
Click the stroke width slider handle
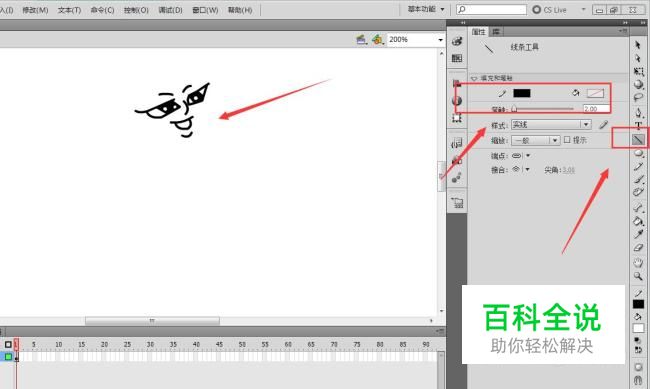[514, 109]
